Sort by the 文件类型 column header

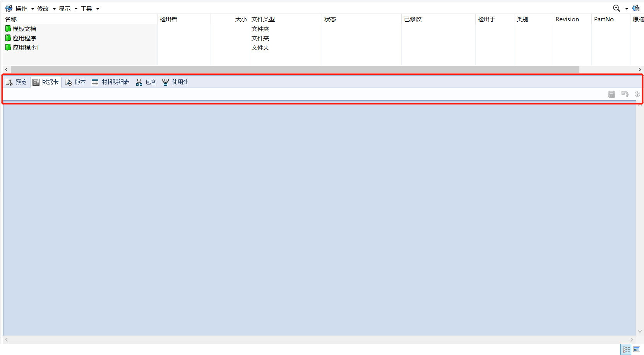pos(263,19)
